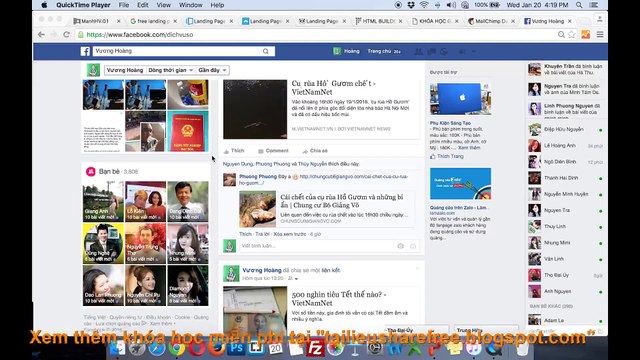Image resolution: width=640 pixels, height=360 pixels.
Task: Open the View menu
Action: pyautogui.click(x=164, y=5)
